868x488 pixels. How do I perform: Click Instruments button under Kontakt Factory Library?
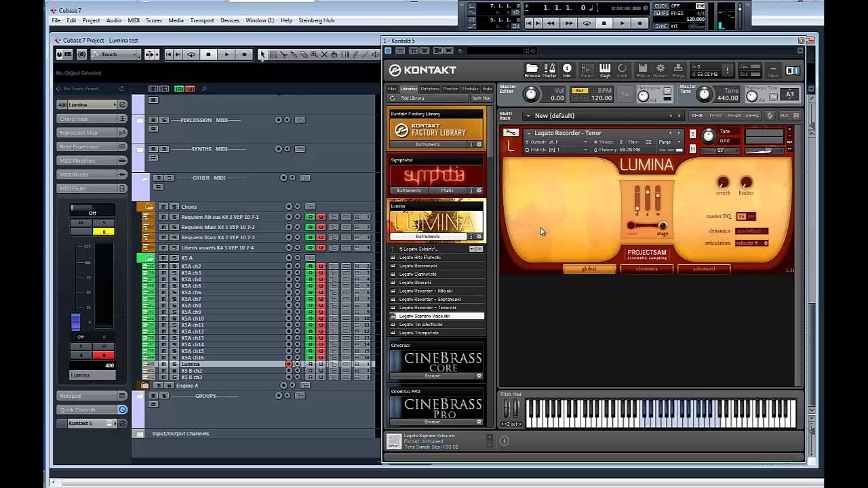(428, 144)
